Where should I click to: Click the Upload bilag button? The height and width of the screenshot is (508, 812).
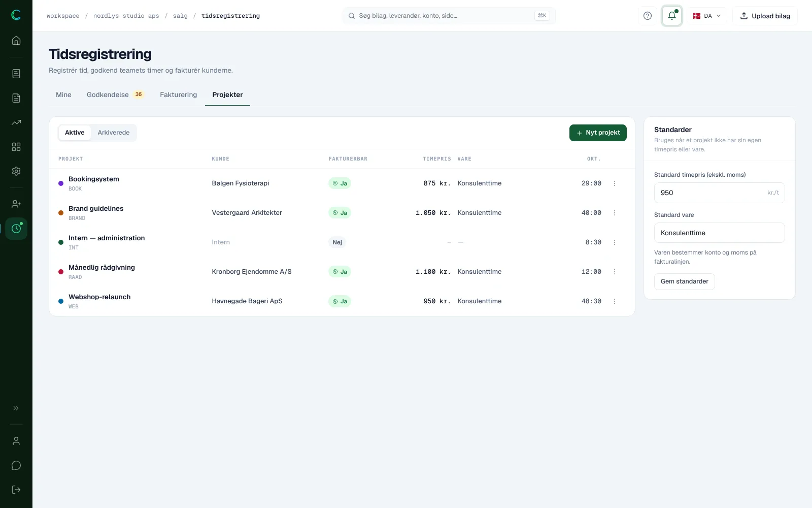click(x=765, y=16)
